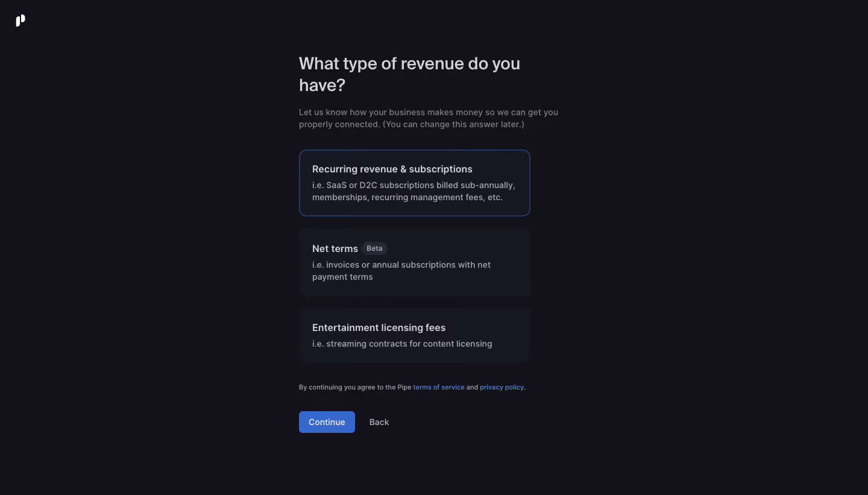Screen dimensions: 868x495
Task: Click the text "i.e. invoices or annual subscriptions with net payment terms"
Action: [401, 271]
